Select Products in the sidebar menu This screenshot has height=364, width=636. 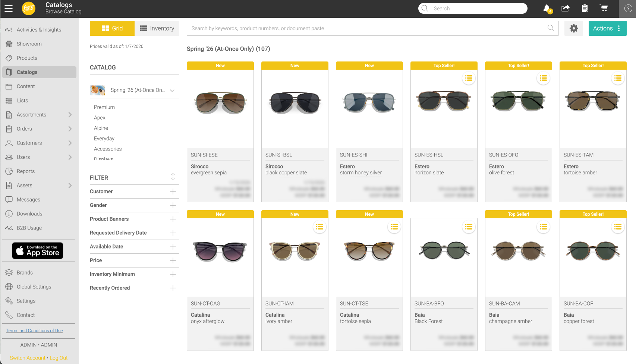pos(26,58)
